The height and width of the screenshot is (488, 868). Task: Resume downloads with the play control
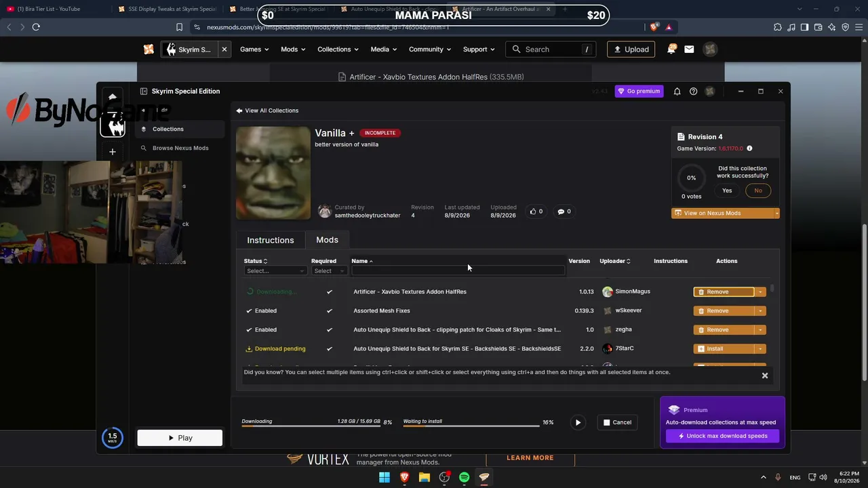578,422
